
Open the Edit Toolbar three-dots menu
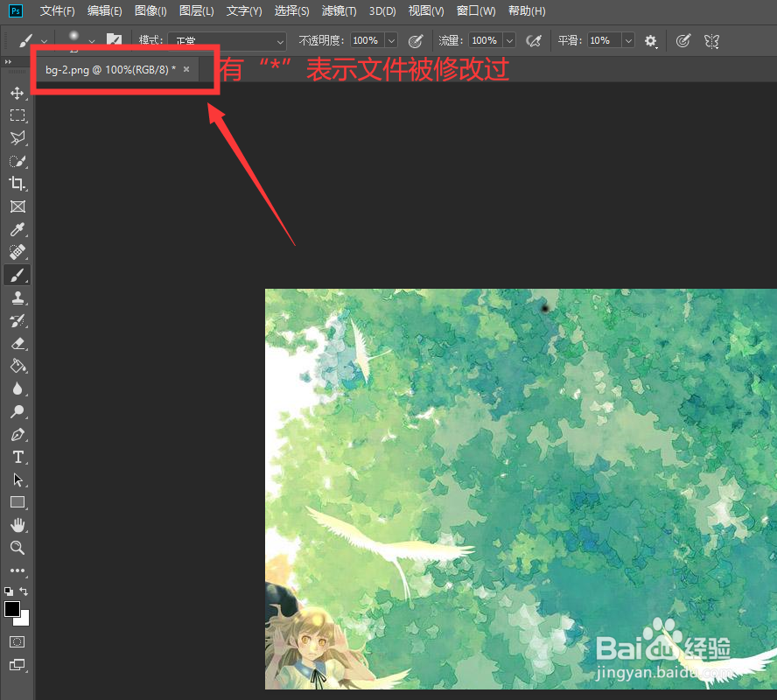(x=17, y=570)
